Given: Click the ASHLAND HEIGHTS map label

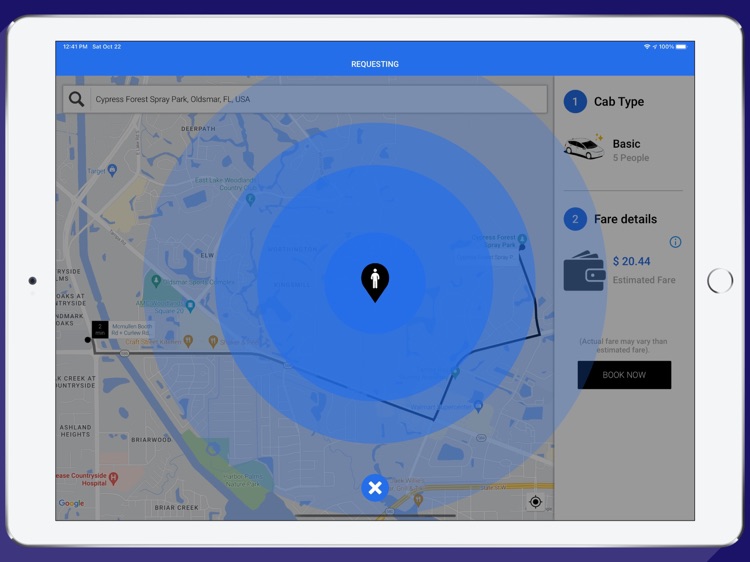Looking at the screenshot, I should pos(75,431).
